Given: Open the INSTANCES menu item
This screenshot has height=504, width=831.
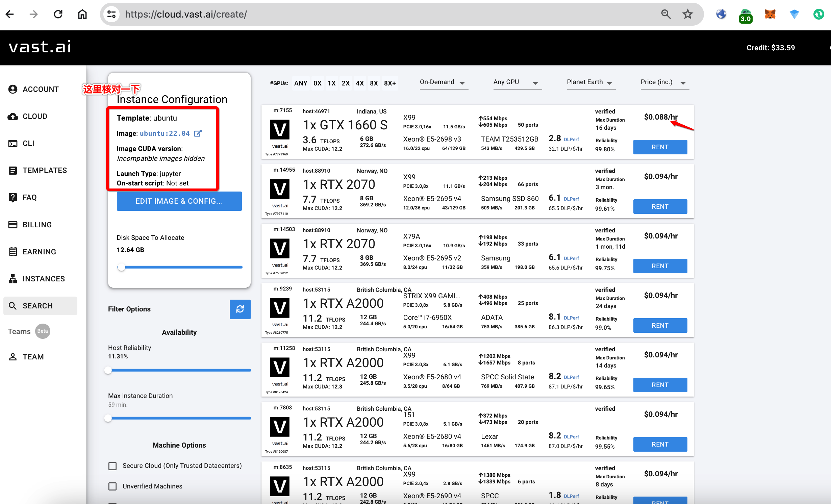Looking at the screenshot, I should 41,279.
